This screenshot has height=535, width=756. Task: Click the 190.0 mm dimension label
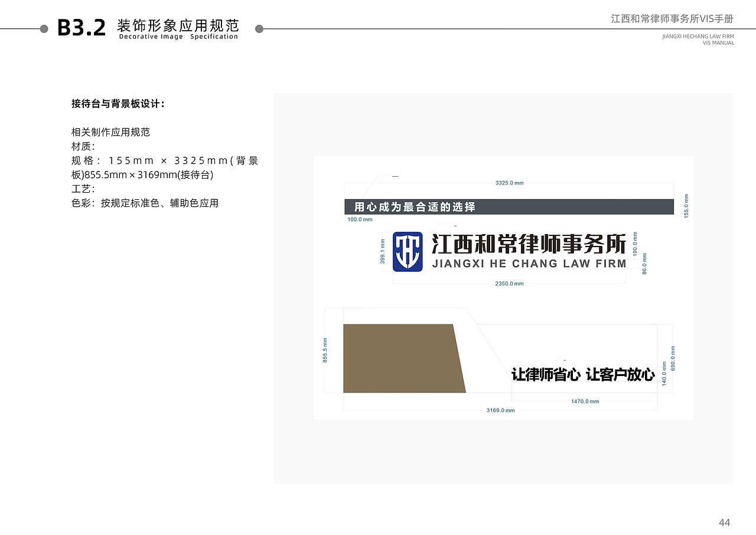[635, 244]
